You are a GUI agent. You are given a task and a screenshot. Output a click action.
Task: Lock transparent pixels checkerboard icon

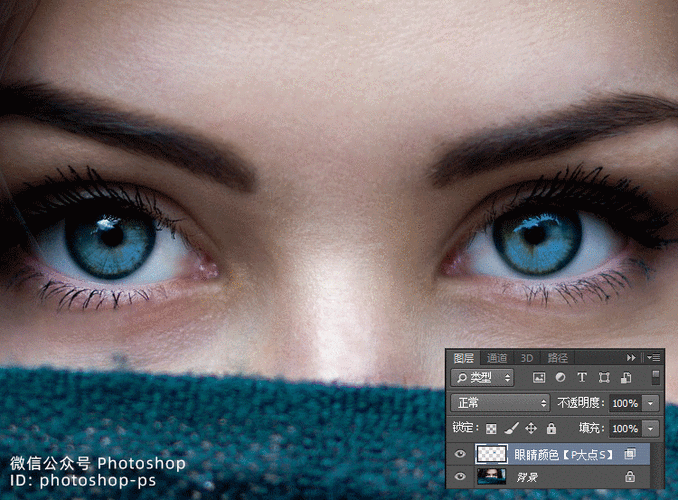pos(491,428)
